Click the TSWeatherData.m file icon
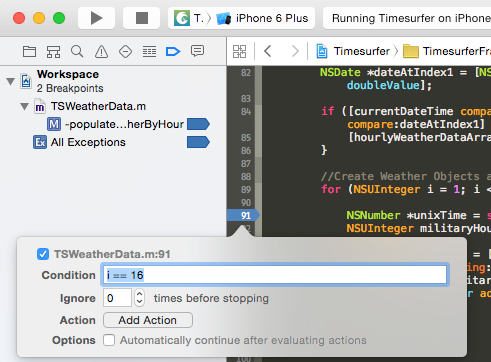 [x=40, y=107]
